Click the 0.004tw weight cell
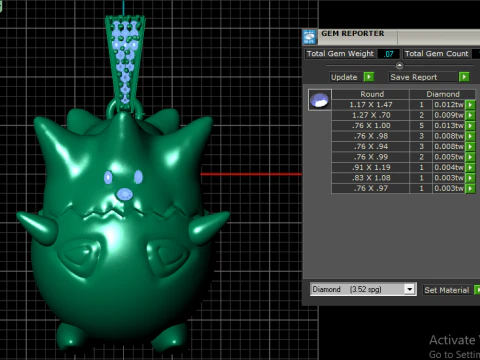This screenshot has height=360, width=480. coord(449,168)
